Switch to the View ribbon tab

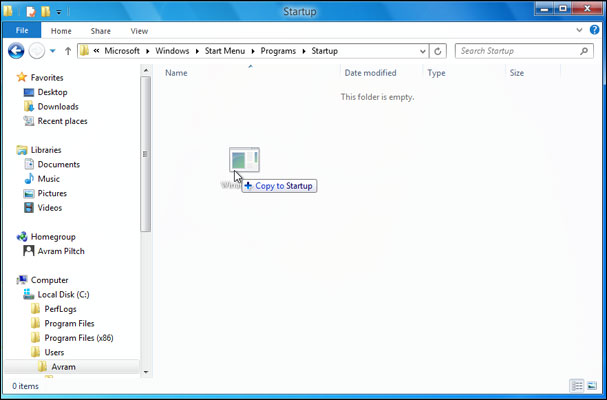(139, 31)
